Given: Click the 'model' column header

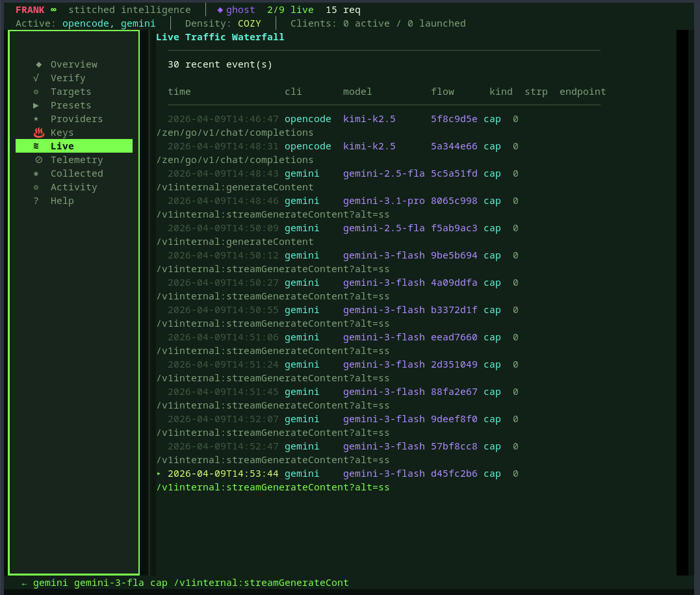Looking at the screenshot, I should point(357,92).
